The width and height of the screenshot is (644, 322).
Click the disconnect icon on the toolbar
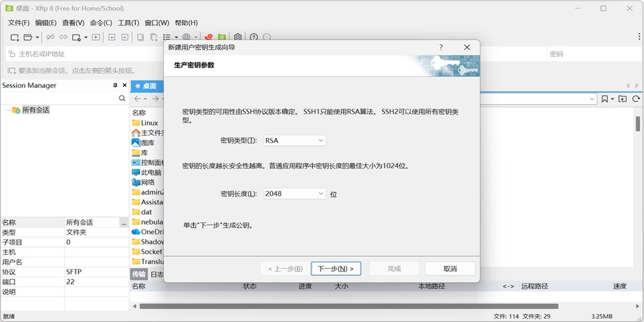pyautogui.click(x=50, y=36)
